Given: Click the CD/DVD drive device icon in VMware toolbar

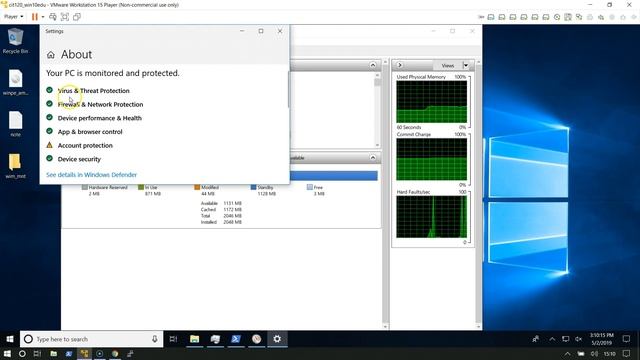Looking at the screenshot, I should (557, 17).
